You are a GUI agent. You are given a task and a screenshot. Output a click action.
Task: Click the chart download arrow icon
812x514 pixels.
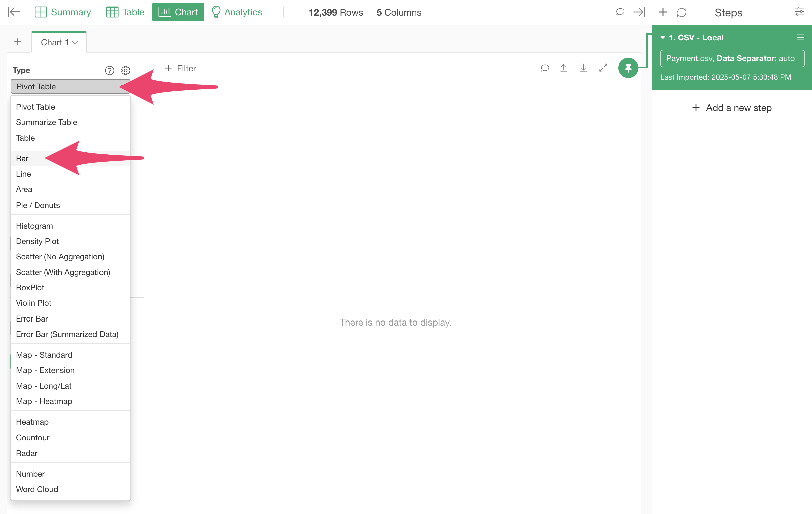tap(583, 68)
